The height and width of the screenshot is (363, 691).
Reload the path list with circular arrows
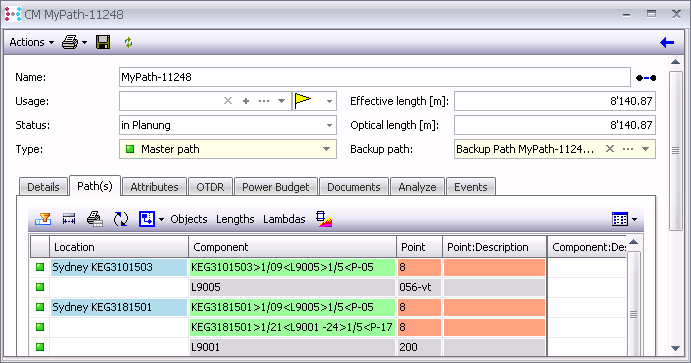click(x=121, y=219)
